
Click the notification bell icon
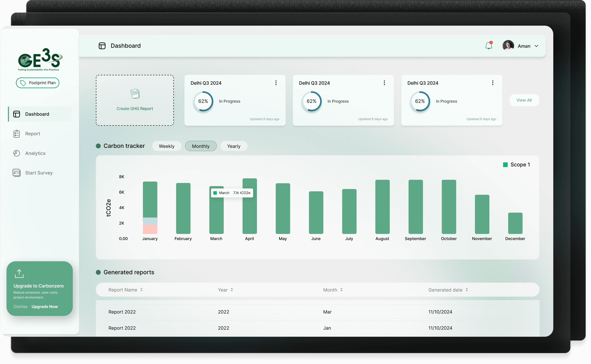pyautogui.click(x=488, y=45)
